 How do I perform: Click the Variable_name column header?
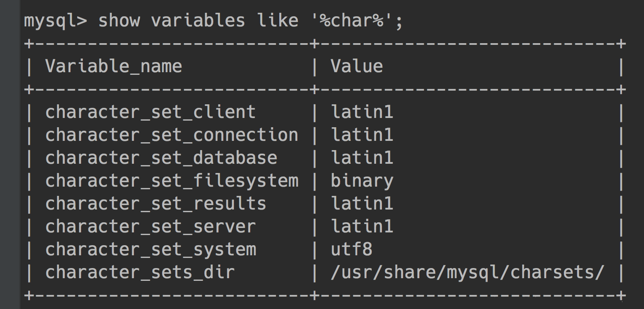tap(114, 66)
